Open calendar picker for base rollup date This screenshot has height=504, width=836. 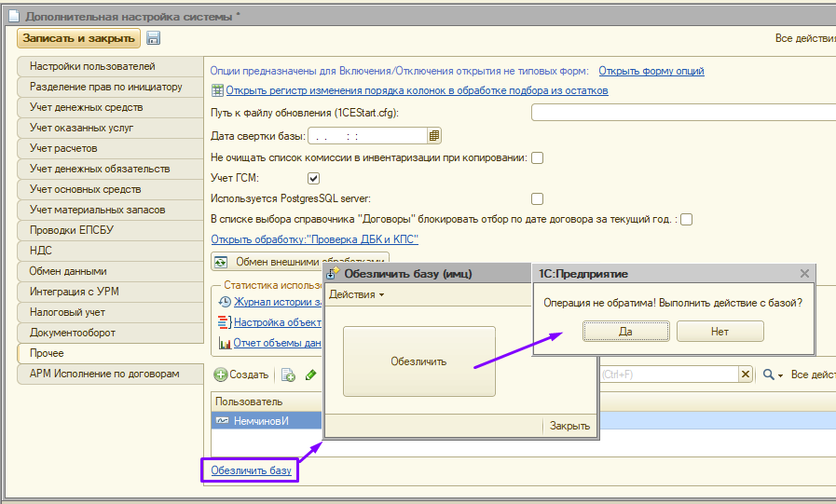434,136
